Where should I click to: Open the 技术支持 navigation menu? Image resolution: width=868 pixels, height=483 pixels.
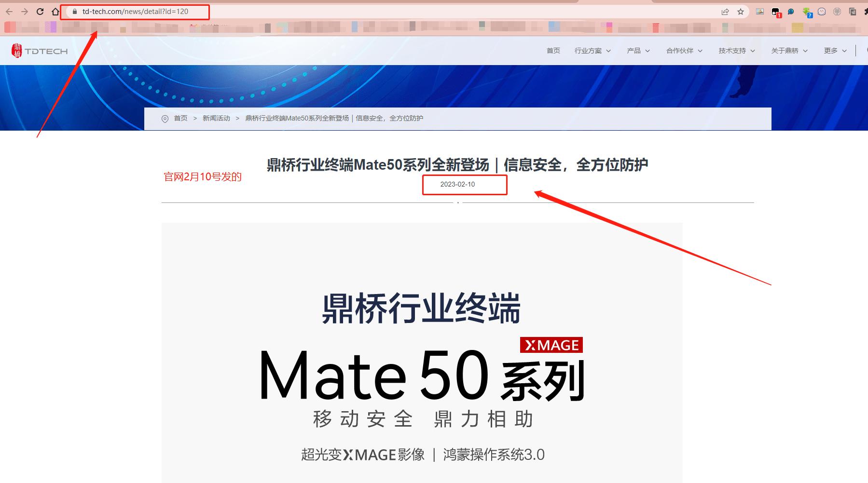(732, 50)
